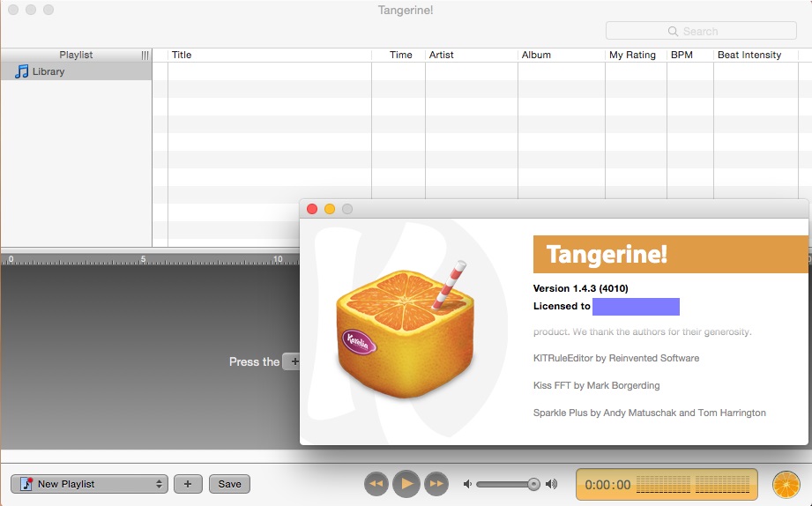Click the orange slice icon button
The image size is (812, 506).
786,485
